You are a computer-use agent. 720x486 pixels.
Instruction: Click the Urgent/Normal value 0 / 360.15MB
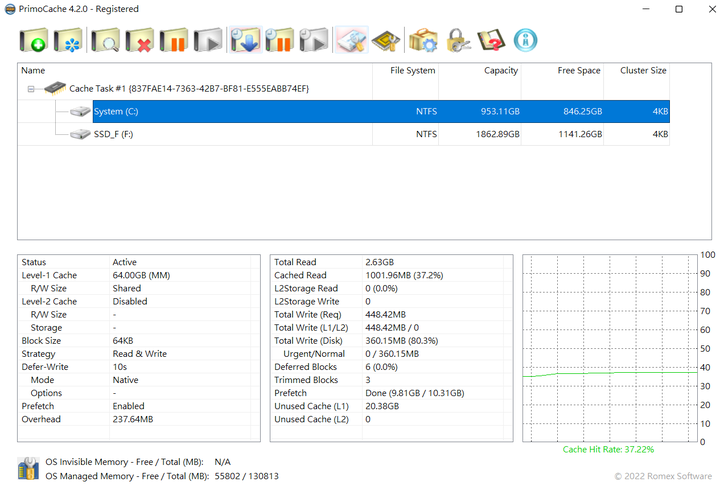tap(392, 354)
